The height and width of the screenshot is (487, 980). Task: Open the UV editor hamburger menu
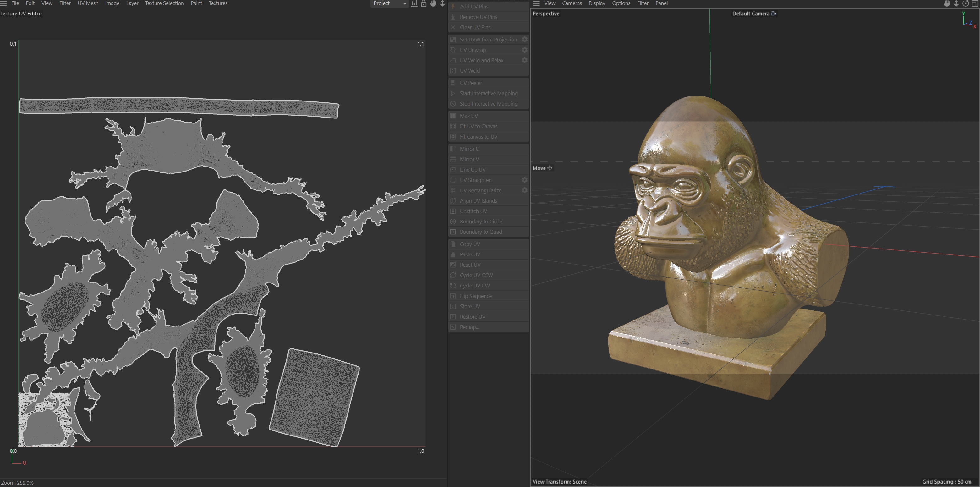pyautogui.click(x=4, y=3)
